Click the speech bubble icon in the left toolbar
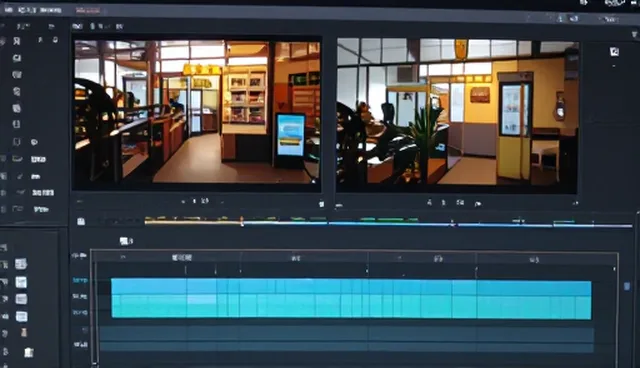Viewport: 640px width, 368px height. [x=34, y=142]
